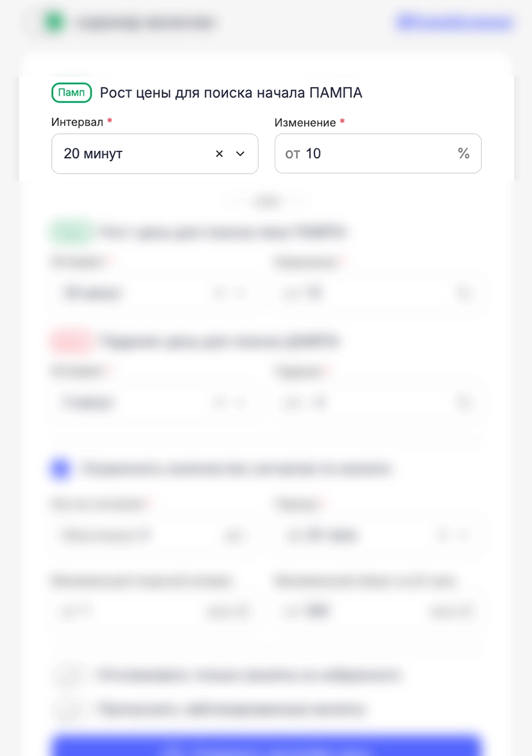This screenshot has height=756, width=532.
Task: Click the header title text beside the green logo
Action: 146,23
